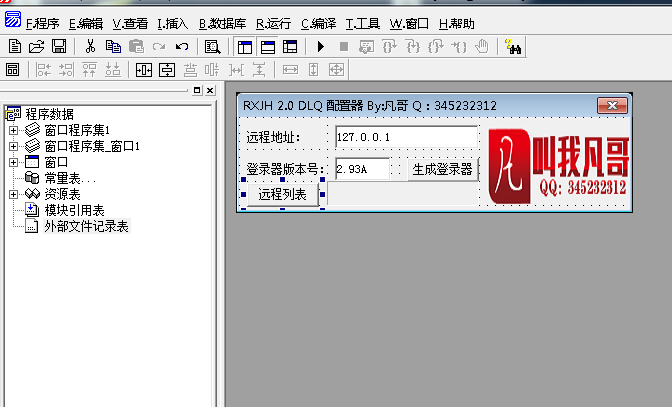Select 模块引用表 in the tree
The width and height of the screenshot is (672, 407).
coord(74,210)
